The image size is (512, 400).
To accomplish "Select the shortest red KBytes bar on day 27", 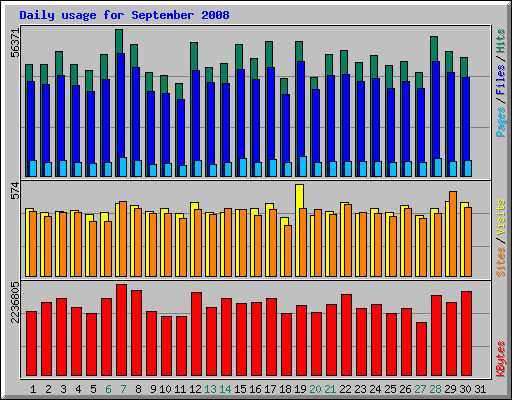I will pos(422,349).
